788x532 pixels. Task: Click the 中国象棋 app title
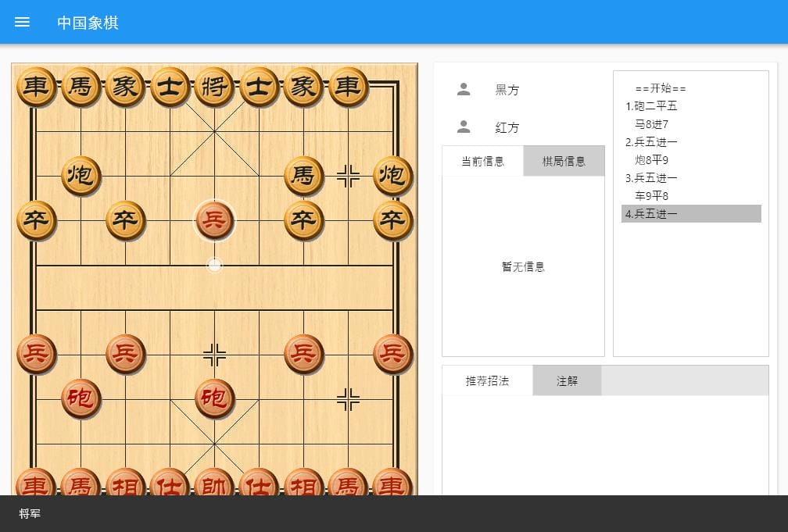pyautogui.click(x=88, y=23)
